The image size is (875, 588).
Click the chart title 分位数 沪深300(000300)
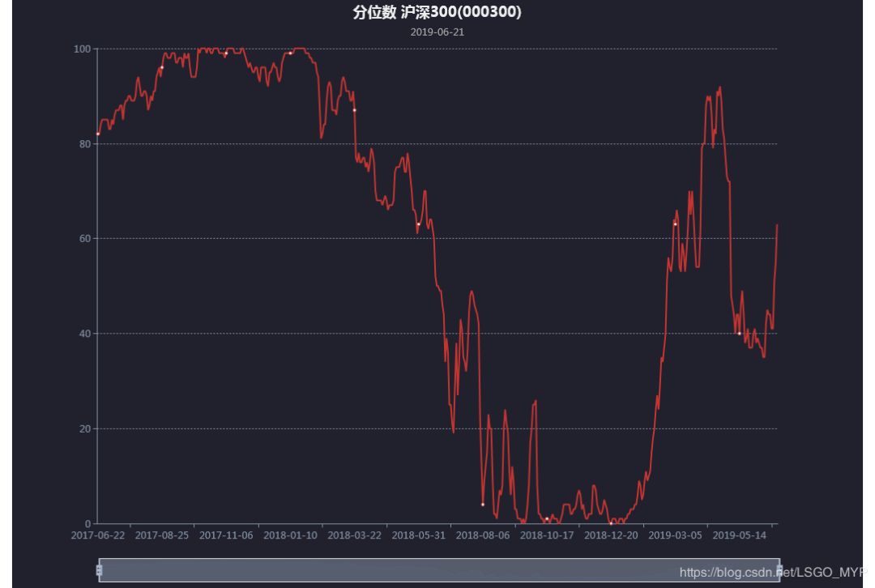(x=437, y=12)
